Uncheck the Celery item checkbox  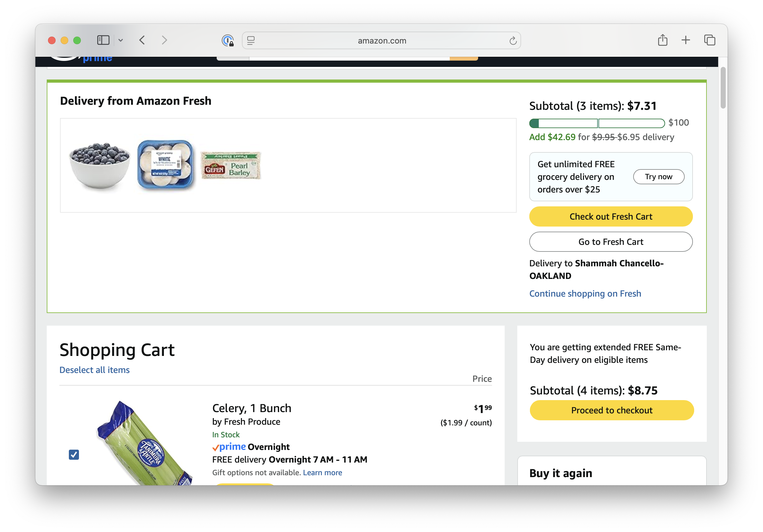click(x=74, y=454)
